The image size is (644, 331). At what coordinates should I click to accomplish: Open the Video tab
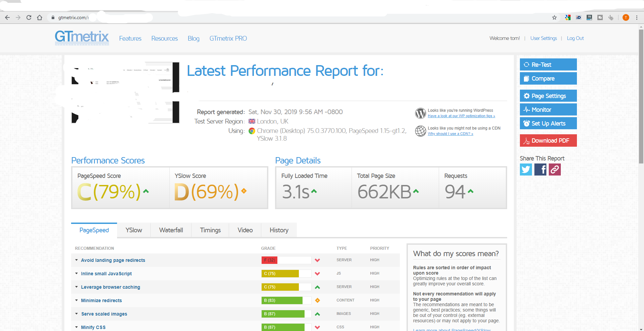(245, 230)
